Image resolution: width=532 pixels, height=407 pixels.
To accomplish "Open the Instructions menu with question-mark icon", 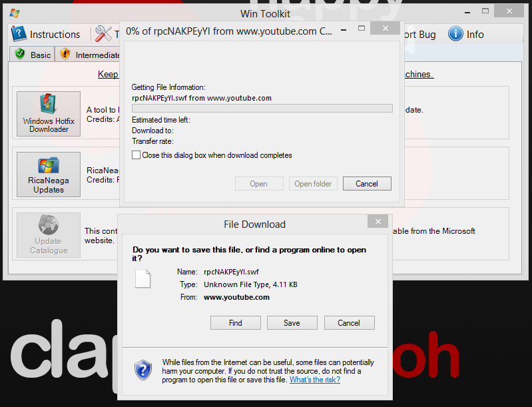I will (x=46, y=35).
